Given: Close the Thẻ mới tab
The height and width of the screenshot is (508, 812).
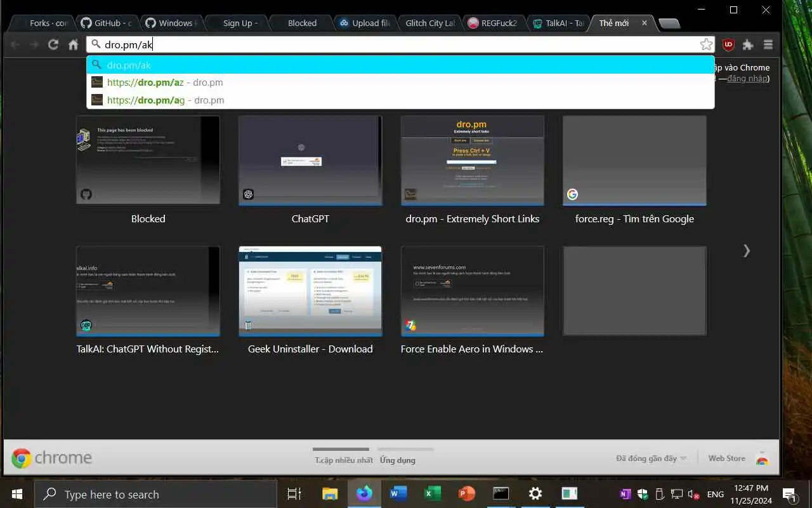Looking at the screenshot, I should click(645, 23).
